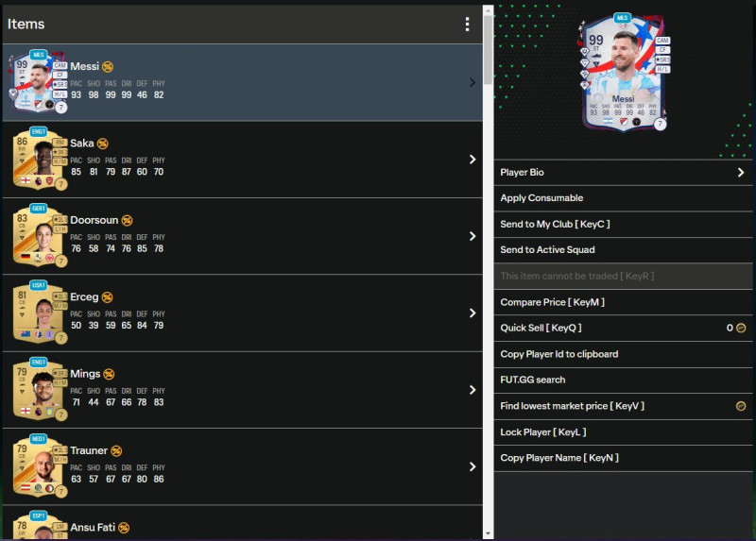756x541 pixels.
Task: Click the GER1 league badge on Doorsoun card
Action: 39,208
